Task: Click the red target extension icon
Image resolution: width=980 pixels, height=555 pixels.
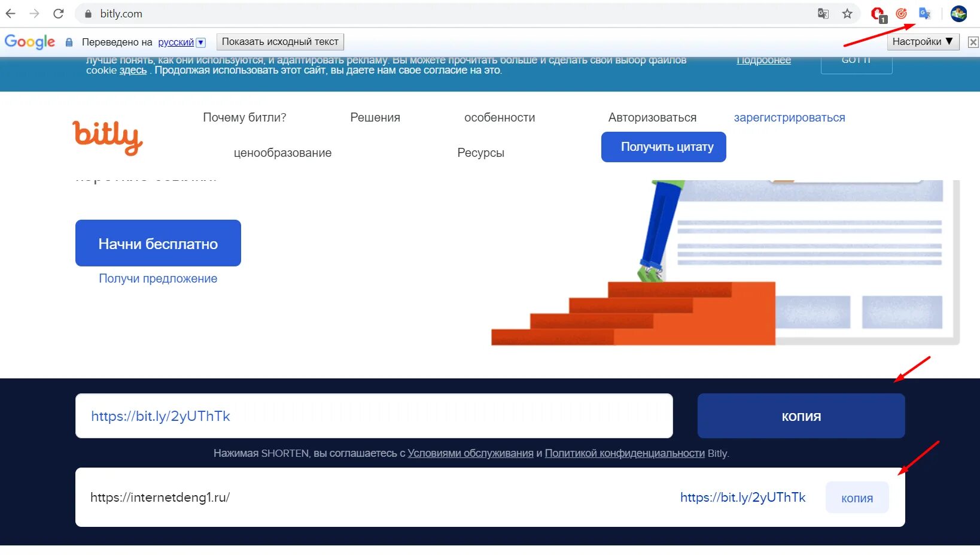Action: pyautogui.click(x=901, y=13)
